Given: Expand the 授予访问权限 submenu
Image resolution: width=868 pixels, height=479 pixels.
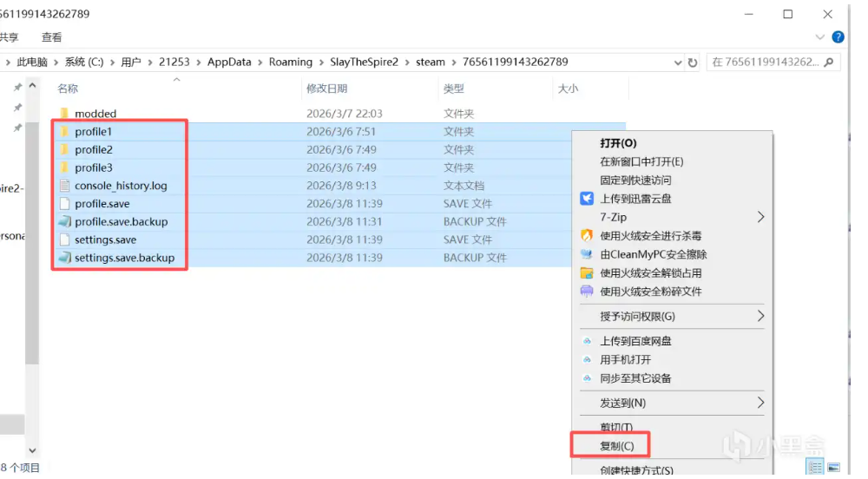Looking at the screenshot, I should [761, 316].
